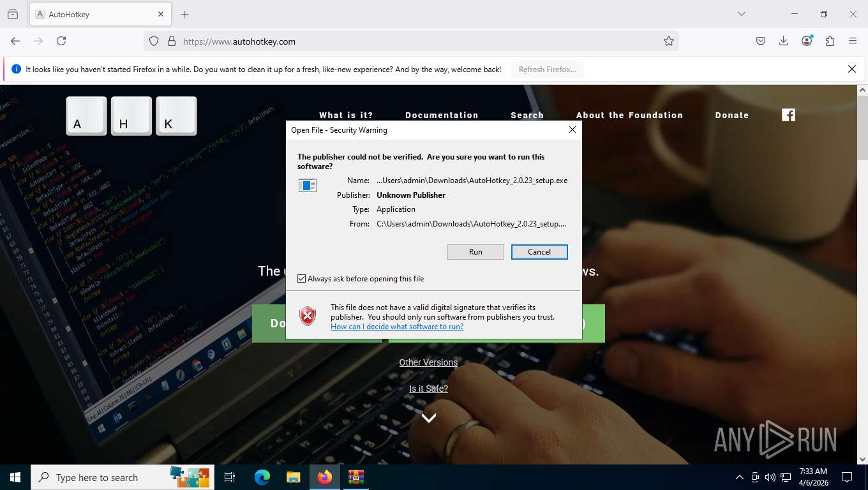Click the AHK keyboard keys logo
The image size is (868, 490).
pyautogui.click(x=131, y=116)
